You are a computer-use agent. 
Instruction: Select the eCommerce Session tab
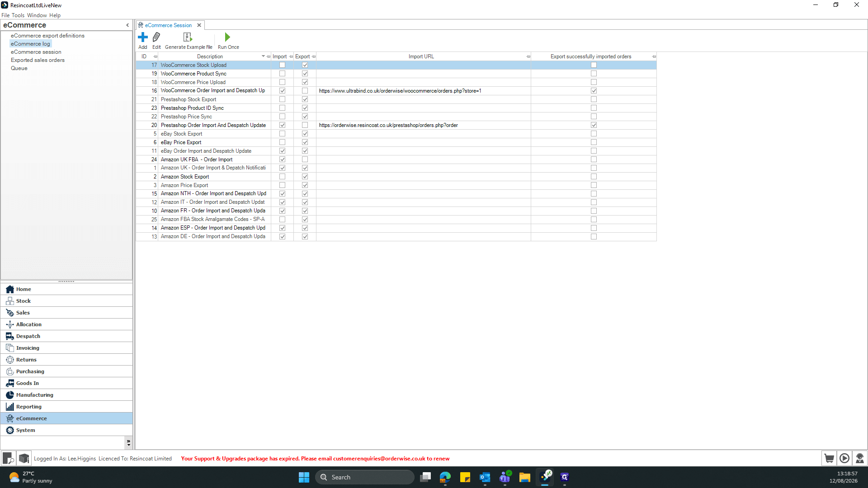coord(168,25)
